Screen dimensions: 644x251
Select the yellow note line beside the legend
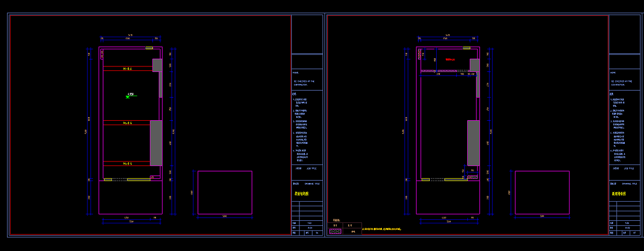coord(382,229)
